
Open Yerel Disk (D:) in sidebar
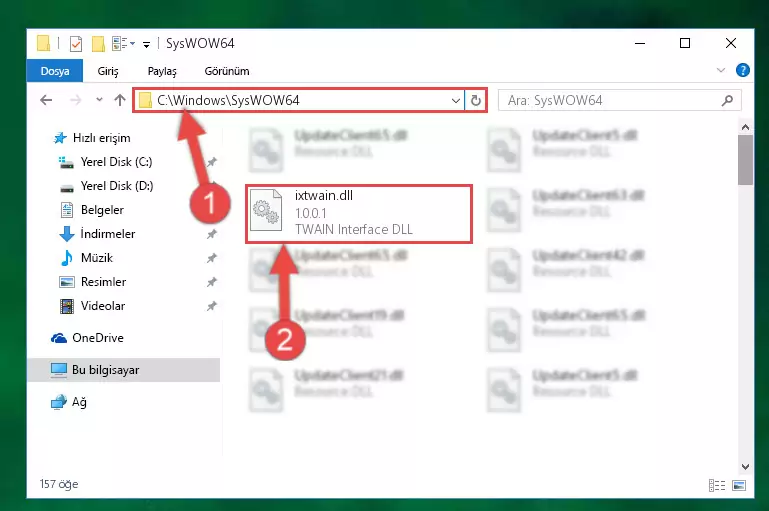[x=106, y=186]
